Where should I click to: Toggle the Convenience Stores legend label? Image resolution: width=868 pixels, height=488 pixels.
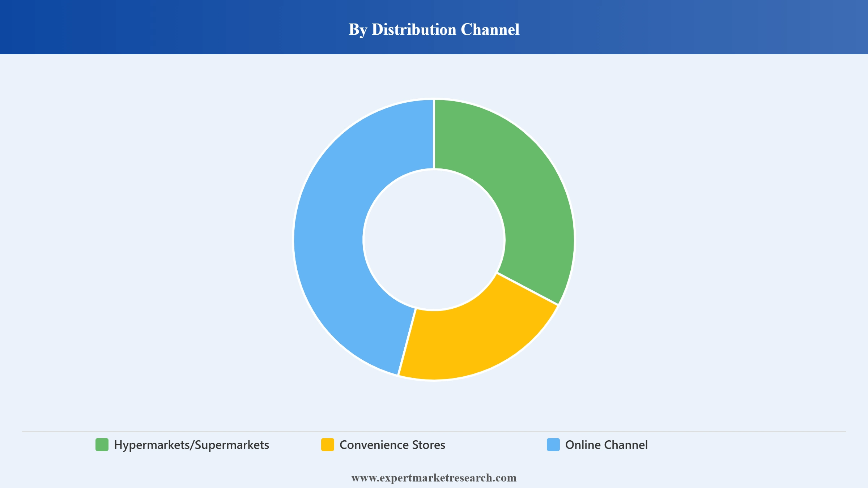[x=392, y=445]
